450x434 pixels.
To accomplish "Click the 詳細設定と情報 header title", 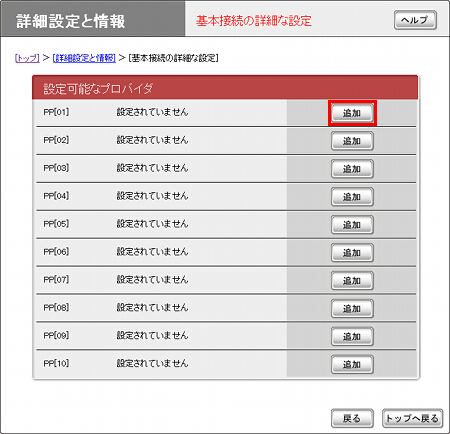I will pos(70,21).
